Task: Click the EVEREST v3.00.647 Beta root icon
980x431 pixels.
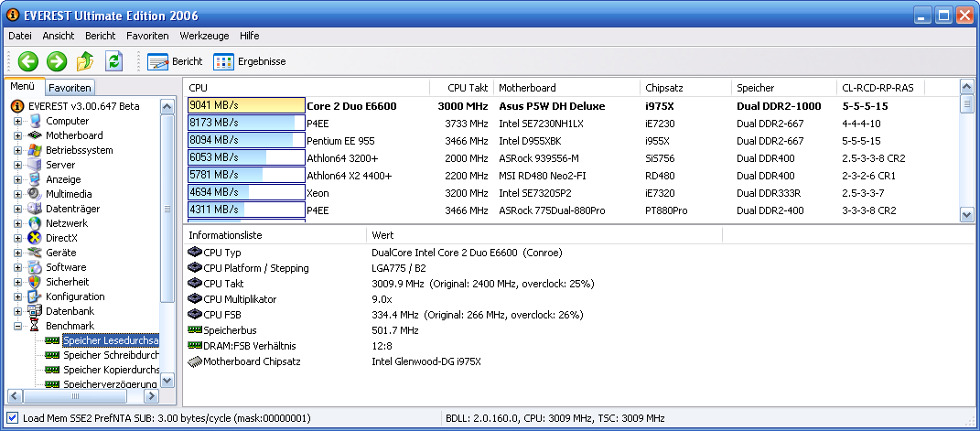Action: click(x=16, y=106)
